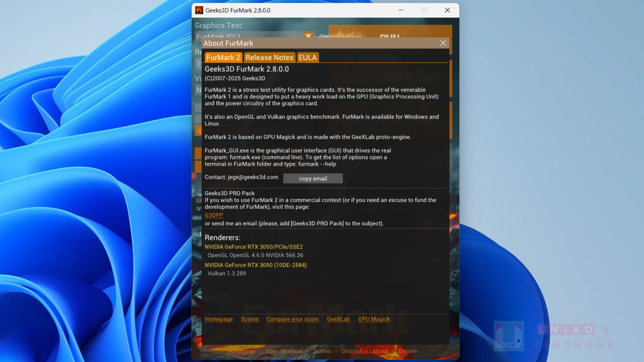Screen dimensions: 644x362
Task: Click the Vulkan 1.3.289 text
Action: 226,274
